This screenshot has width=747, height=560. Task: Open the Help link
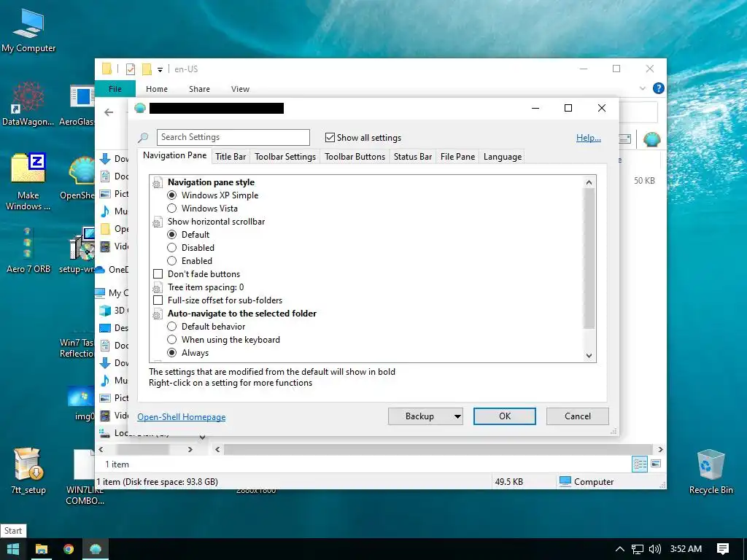[589, 138]
